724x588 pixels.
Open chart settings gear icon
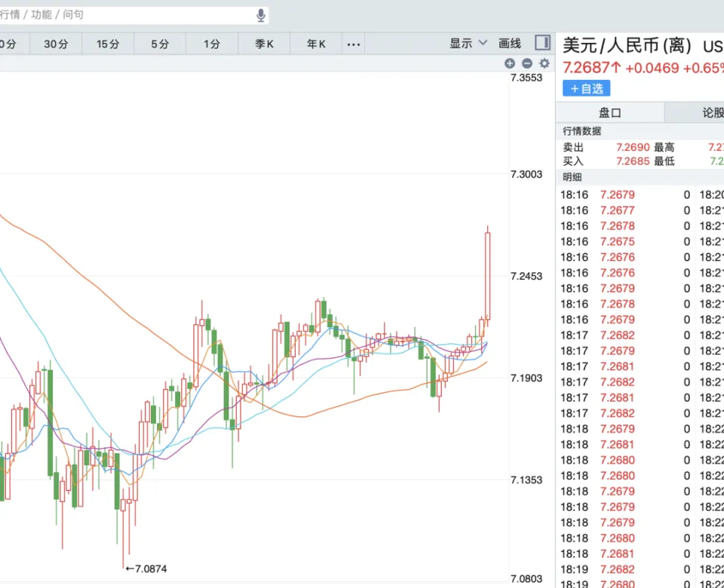[x=544, y=64]
